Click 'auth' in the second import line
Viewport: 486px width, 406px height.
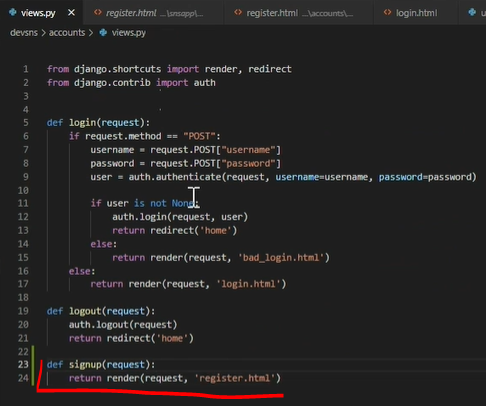(204, 83)
